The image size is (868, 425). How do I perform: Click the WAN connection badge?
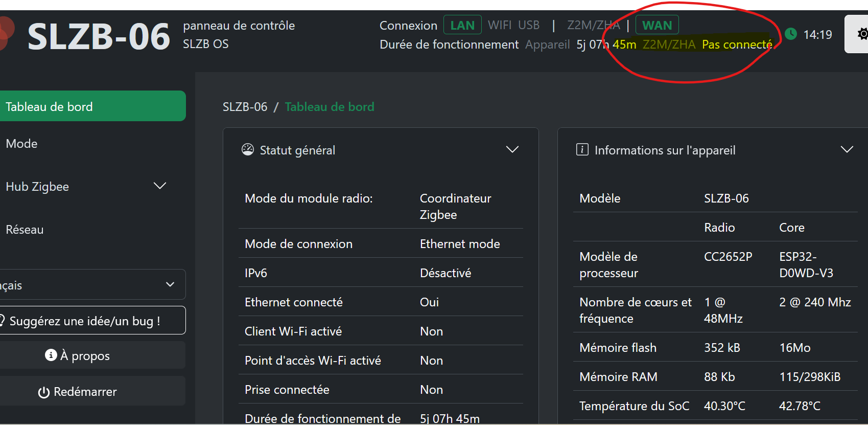point(657,25)
